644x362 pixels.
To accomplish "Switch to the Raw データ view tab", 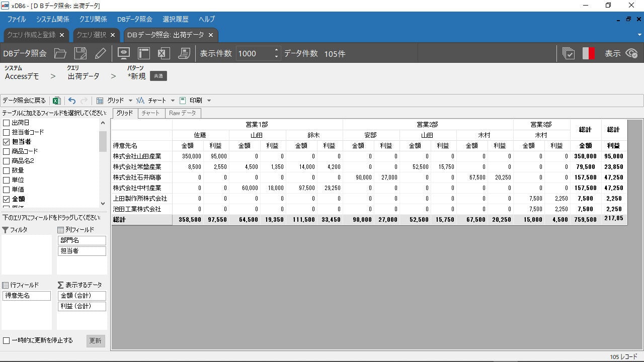I will (x=183, y=113).
